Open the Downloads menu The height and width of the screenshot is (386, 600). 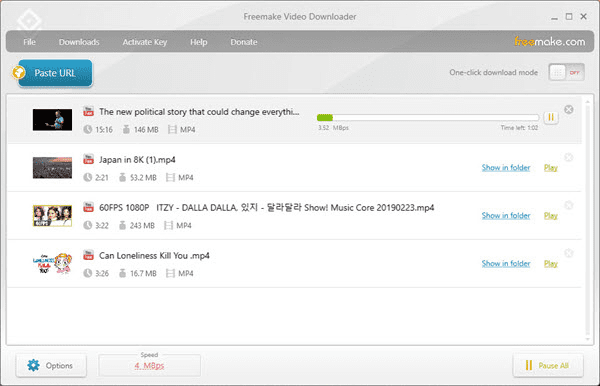(x=79, y=42)
